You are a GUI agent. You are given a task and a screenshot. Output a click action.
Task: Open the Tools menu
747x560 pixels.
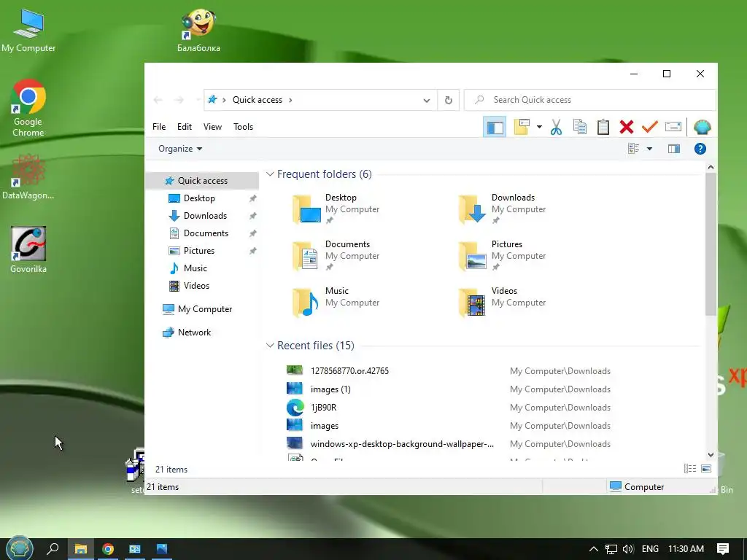(243, 127)
